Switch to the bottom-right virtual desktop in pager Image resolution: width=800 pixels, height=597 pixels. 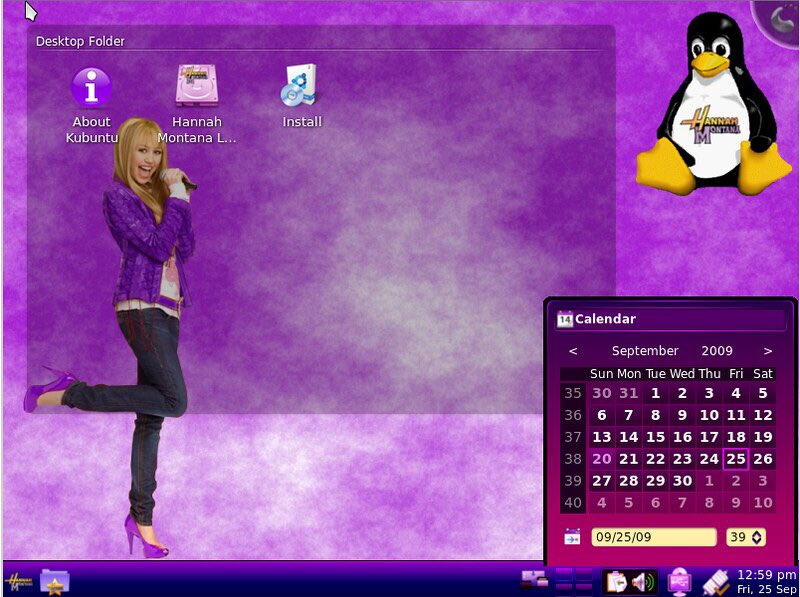click(x=584, y=589)
